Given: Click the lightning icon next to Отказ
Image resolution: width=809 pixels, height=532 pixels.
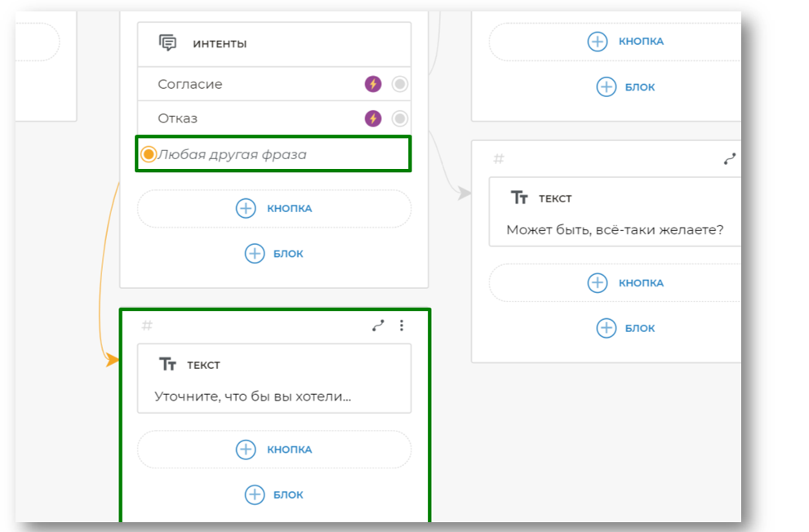Looking at the screenshot, I should point(372,119).
